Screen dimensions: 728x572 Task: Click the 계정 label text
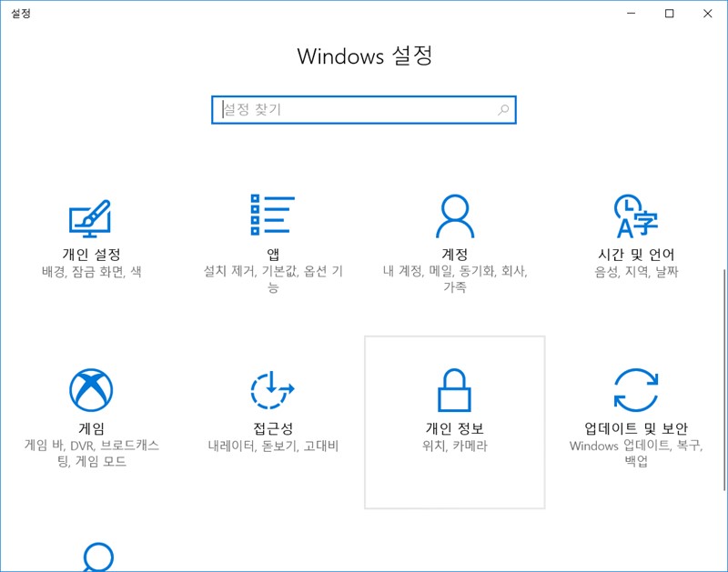tap(454, 255)
